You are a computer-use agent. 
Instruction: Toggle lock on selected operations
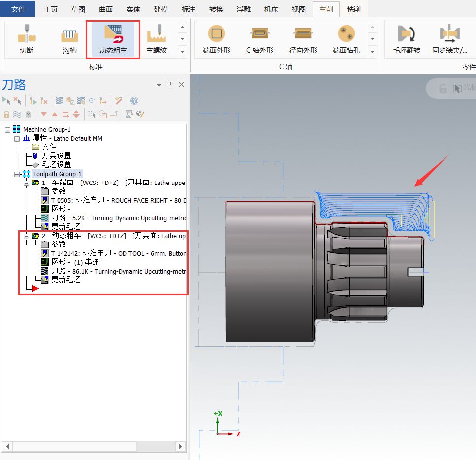coord(6,114)
